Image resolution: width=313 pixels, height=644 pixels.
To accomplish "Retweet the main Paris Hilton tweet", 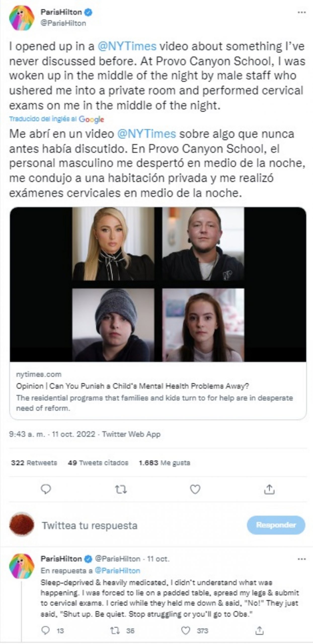I will 121,490.
